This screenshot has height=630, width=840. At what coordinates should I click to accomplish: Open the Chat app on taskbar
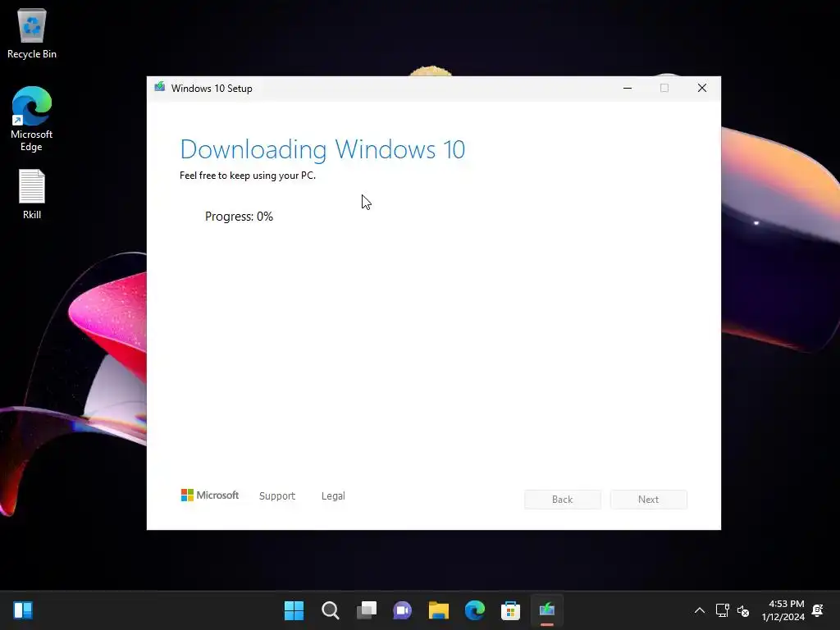[x=402, y=610]
